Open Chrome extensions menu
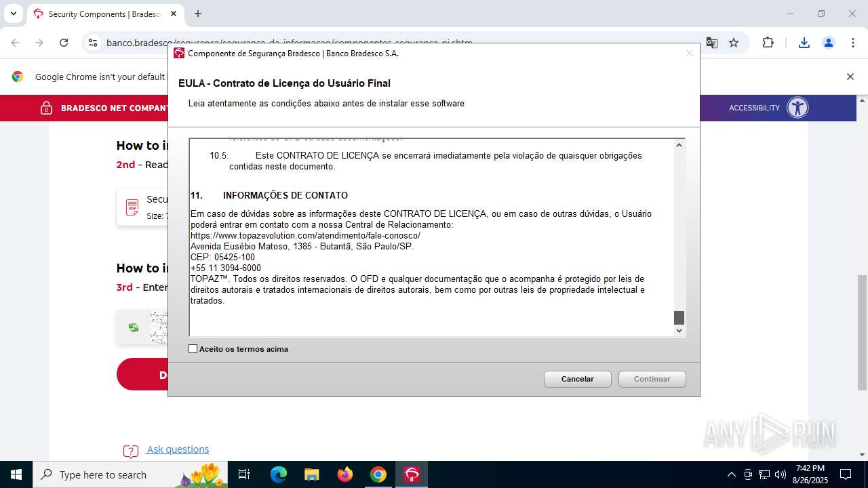Viewport: 868px width, 488px height. pyautogui.click(x=768, y=43)
